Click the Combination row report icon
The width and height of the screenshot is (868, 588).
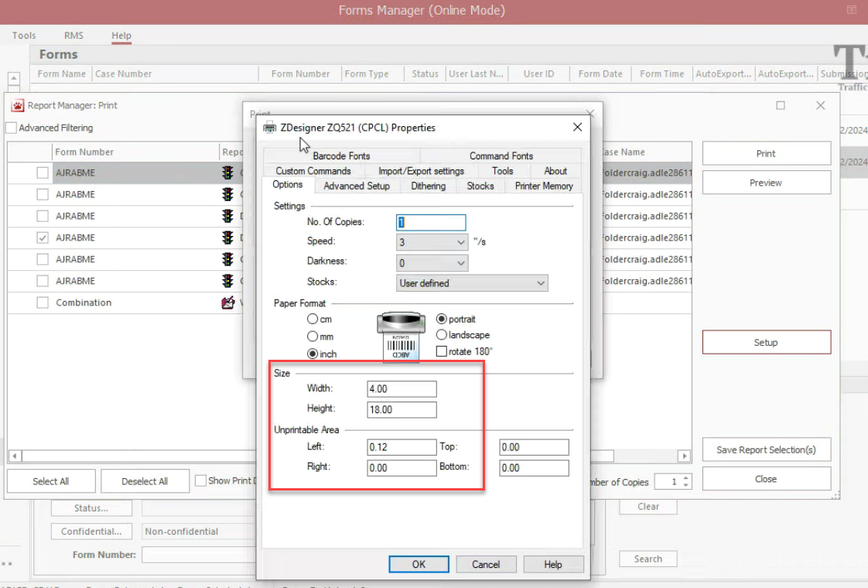point(227,303)
